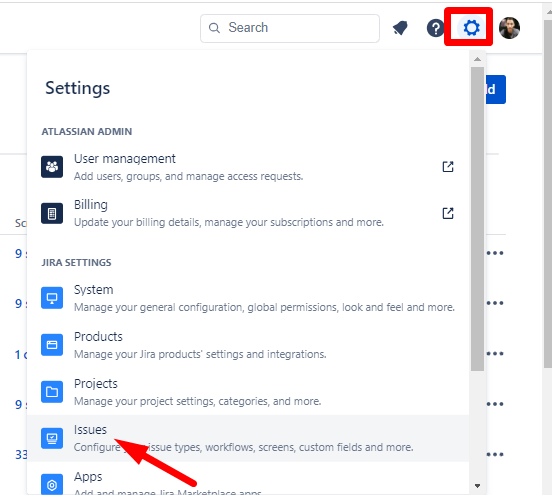
Task: Click the Issues icon
Action: 52,438
